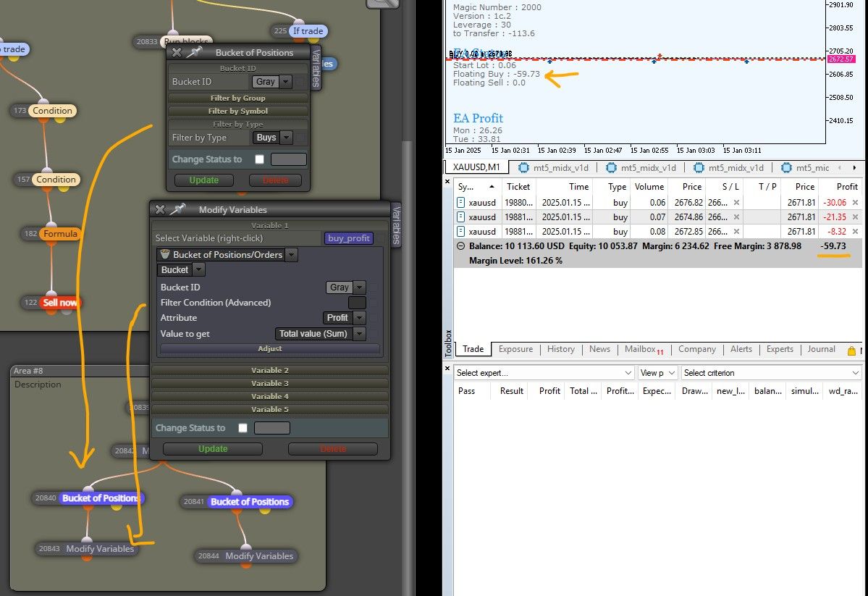Toggle small box beside Profit attribute dropdown
868x596 pixels.
(373, 318)
